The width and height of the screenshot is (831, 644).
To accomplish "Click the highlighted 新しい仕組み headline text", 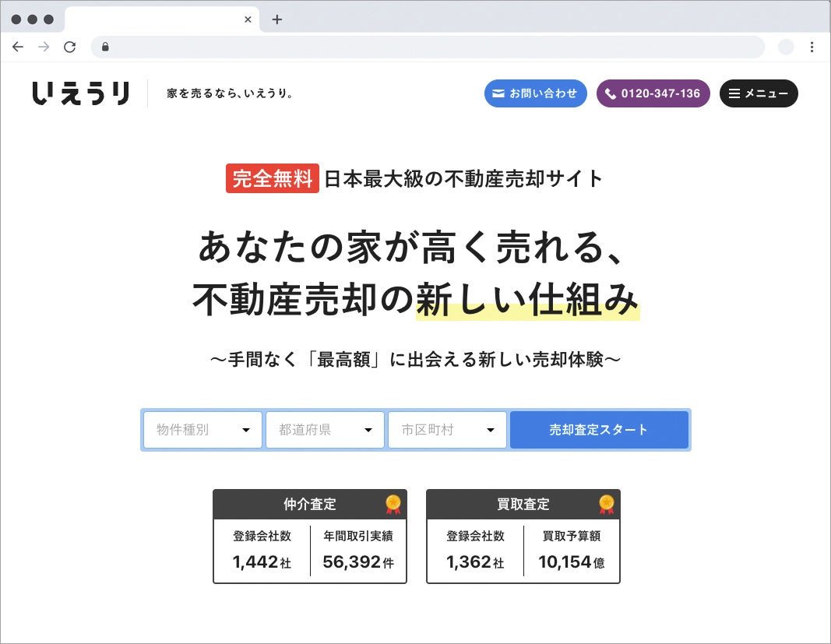I will [527, 300].
